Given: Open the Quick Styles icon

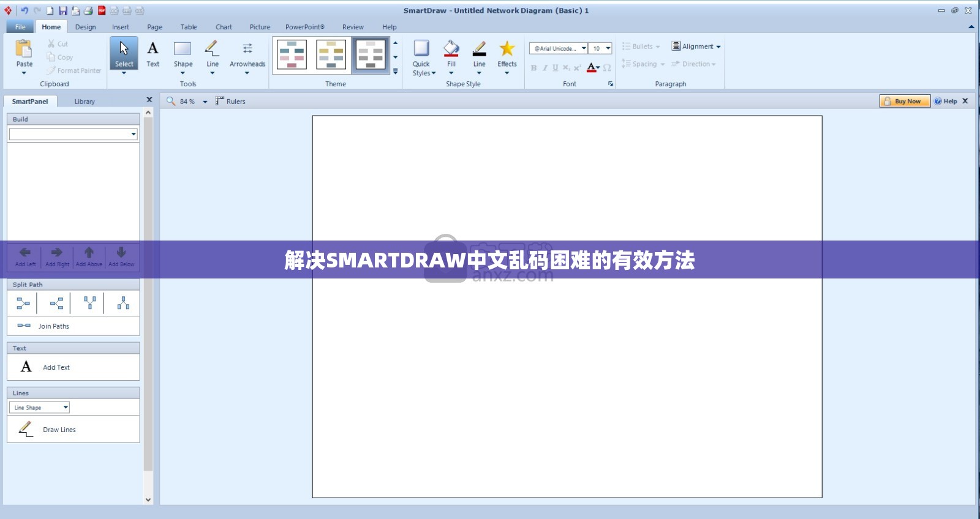Looking at the screenshot, I should (x=421, y=48).
